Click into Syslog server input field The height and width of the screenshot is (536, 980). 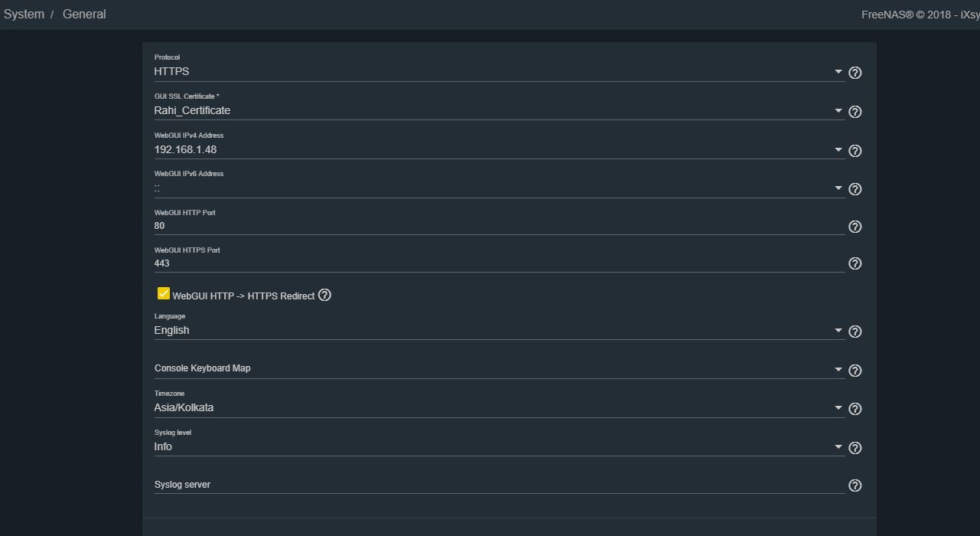click(x=500, y=484)
